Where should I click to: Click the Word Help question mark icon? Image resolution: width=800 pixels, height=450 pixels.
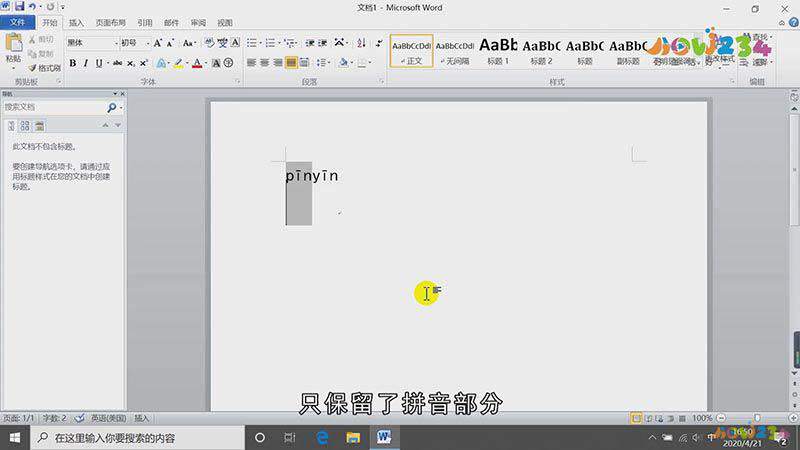794,22
